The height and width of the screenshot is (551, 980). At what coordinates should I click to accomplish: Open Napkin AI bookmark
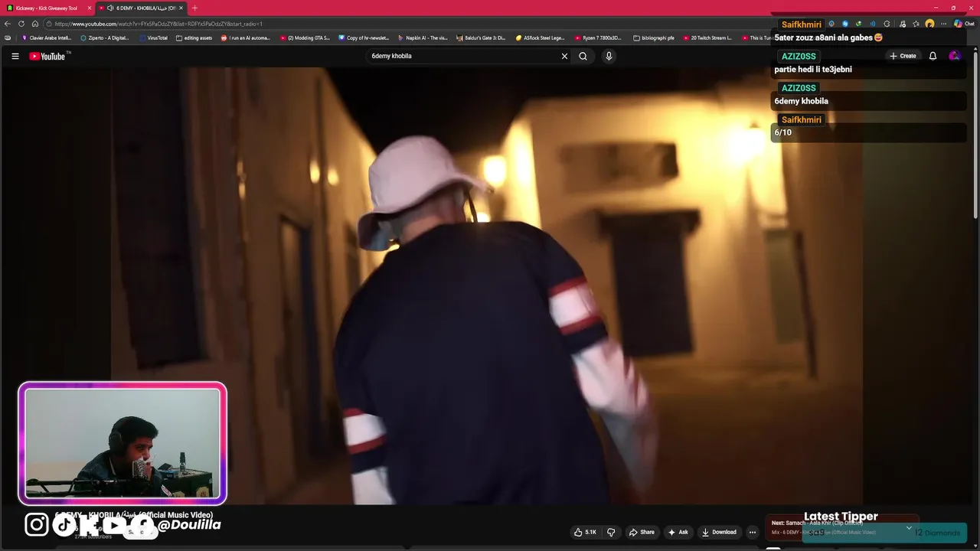(x=423, y=37)
